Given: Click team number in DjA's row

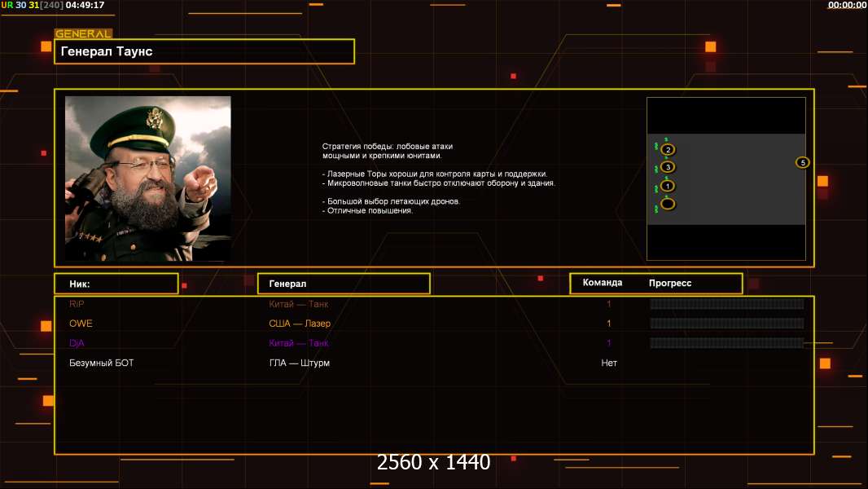Looking at the screenshot, I should coord(609,343).
